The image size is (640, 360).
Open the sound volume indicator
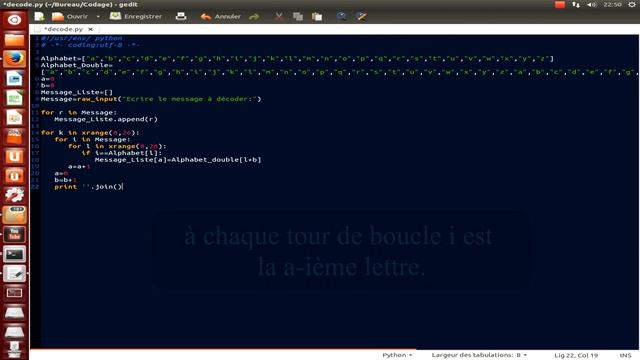[x=591, y=4]
